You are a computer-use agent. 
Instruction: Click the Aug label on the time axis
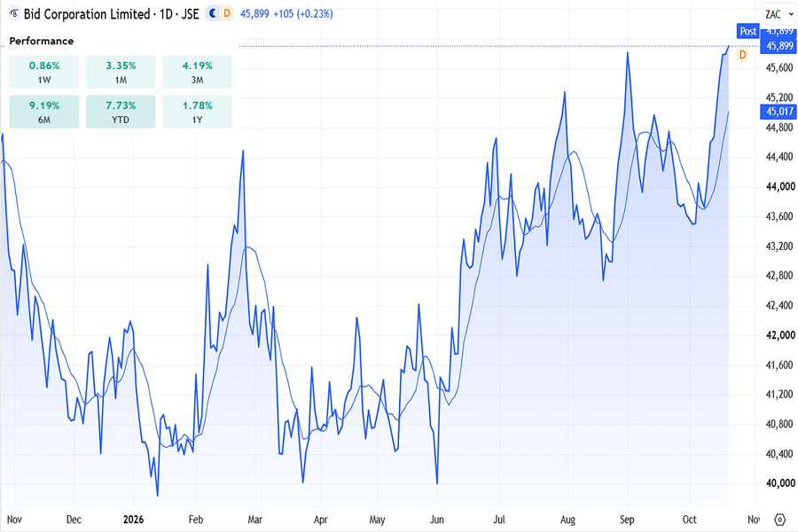click(x=567, y=520)
